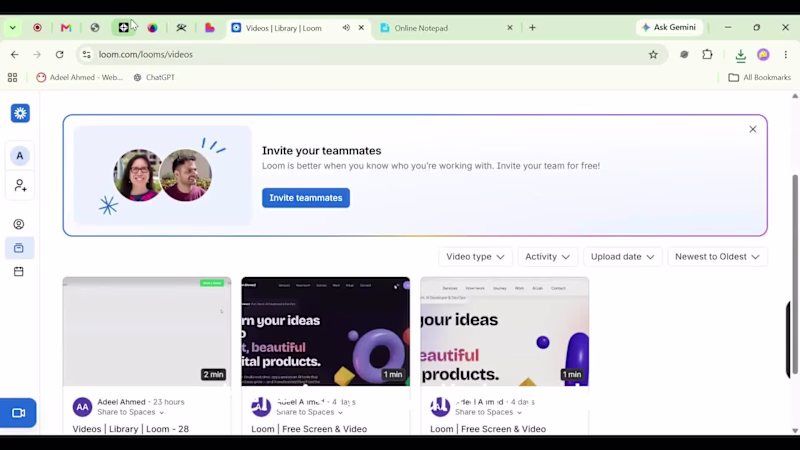The width and height of the screenshot is (800, 450).
Task: Open Loom | Free Screen & Video title under light-themed thumbnail
Action: pos(488,429)
